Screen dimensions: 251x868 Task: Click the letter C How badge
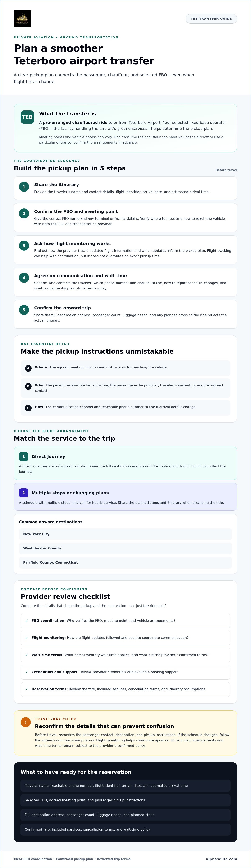coord(28,408)
